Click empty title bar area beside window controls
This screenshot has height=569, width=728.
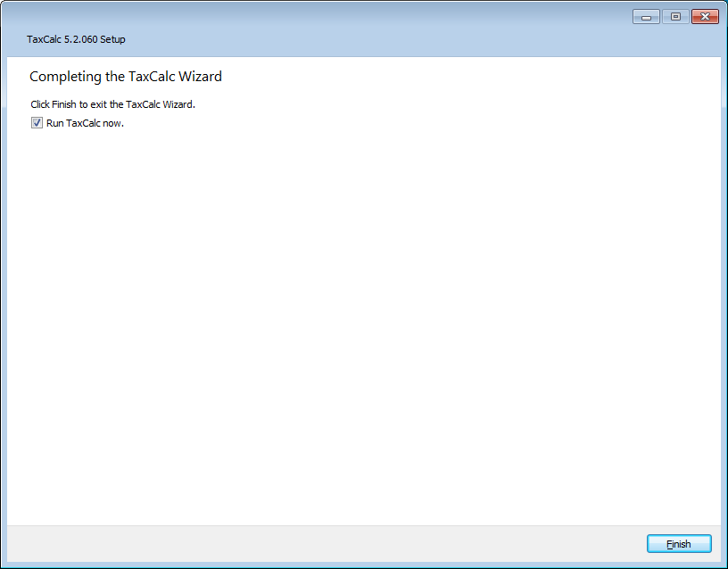pyautogui.click(x=357, y=18)
